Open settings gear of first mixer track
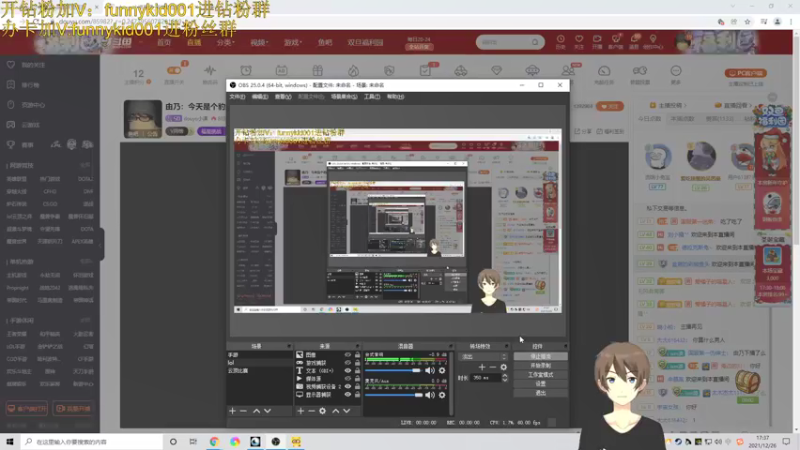The width and height of the screenshot is (800, 450). pyautogui.click(x=442, y=370)
